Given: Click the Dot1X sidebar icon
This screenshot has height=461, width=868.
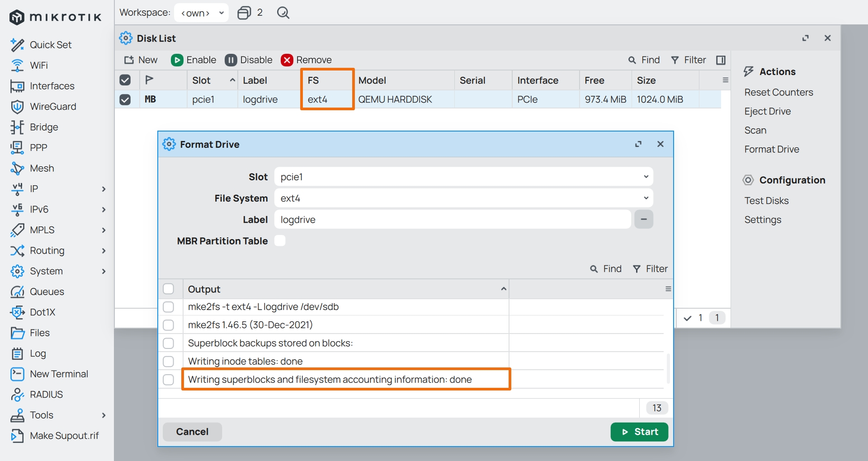Looking at the screenshot, I should point(17,312).
